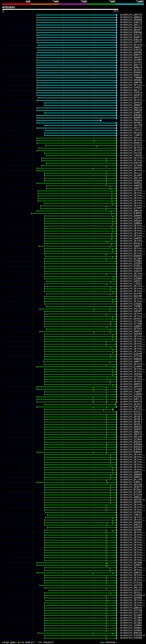
Task: Open hit UniRef100_Q9SJT7
Action: click(x=131, y=25)
